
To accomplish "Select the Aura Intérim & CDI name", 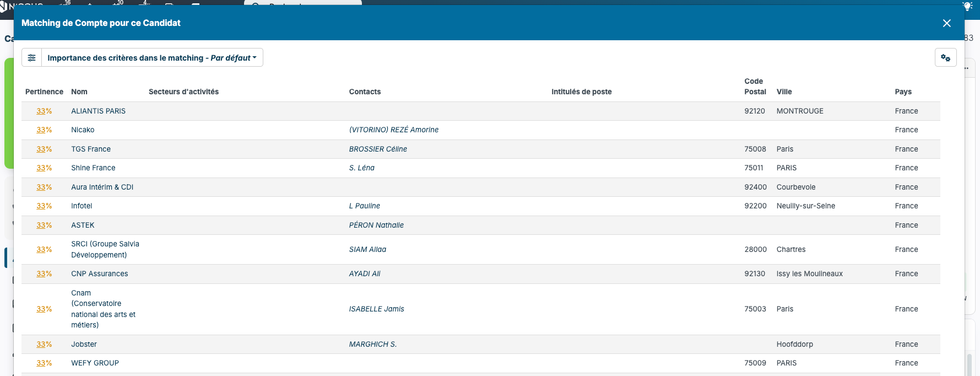I will 102,187.
